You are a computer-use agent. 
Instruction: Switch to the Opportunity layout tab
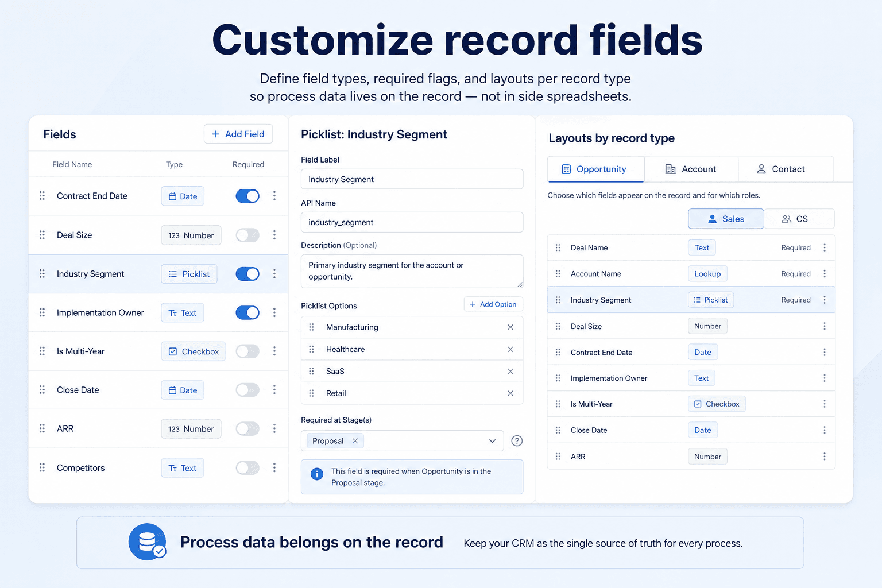pos(596,169)
